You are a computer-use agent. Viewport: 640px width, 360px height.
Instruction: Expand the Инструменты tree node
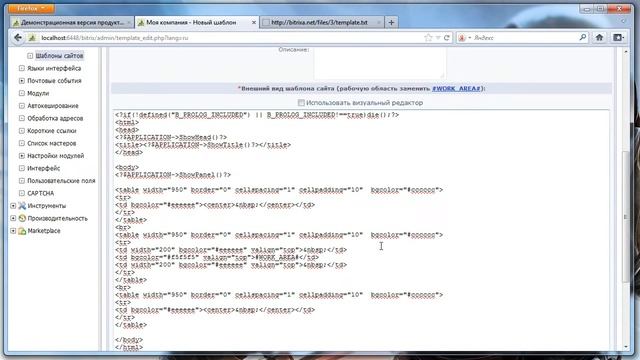(13, 206)
